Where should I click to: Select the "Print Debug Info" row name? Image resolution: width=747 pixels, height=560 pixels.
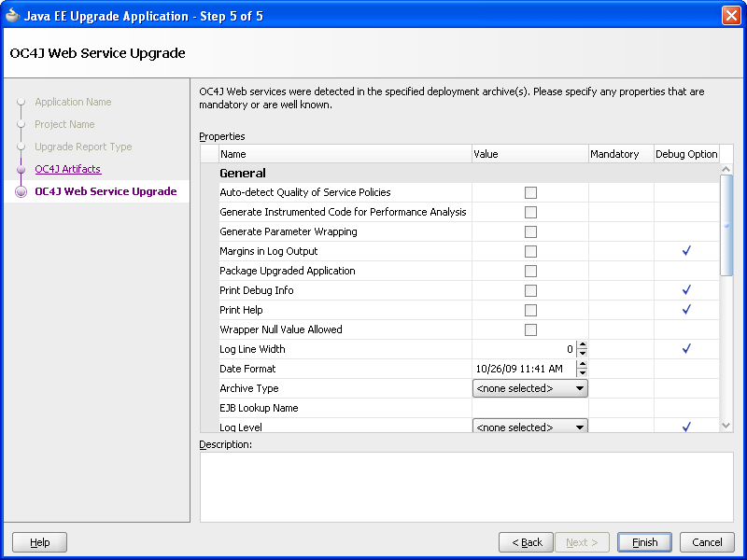(256, 290)
